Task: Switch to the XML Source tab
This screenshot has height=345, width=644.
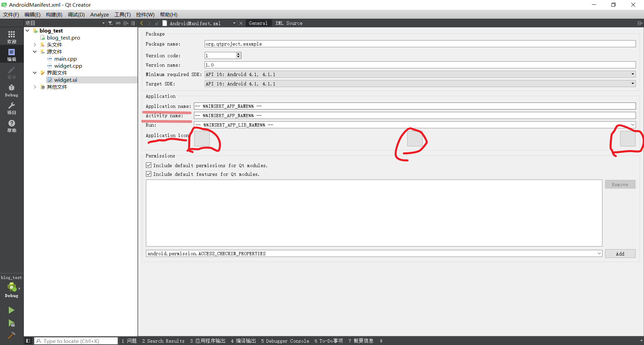Action: click(289, 23)
